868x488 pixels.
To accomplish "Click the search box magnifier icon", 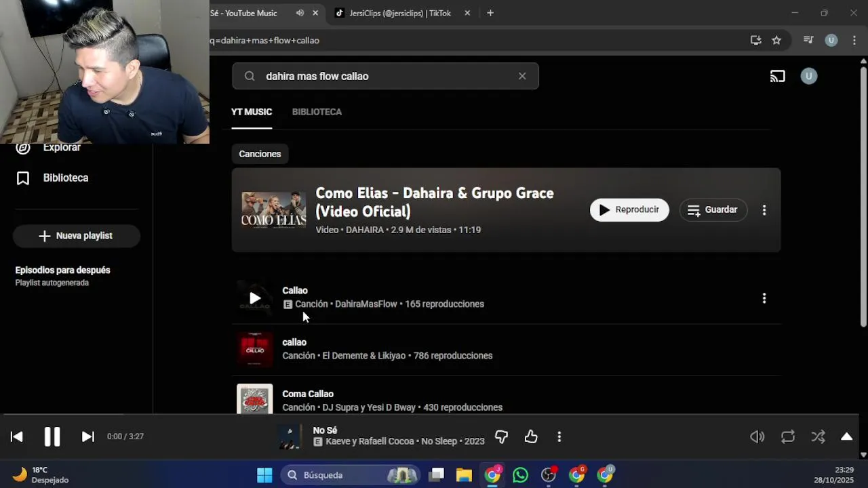I will (250, 76).
